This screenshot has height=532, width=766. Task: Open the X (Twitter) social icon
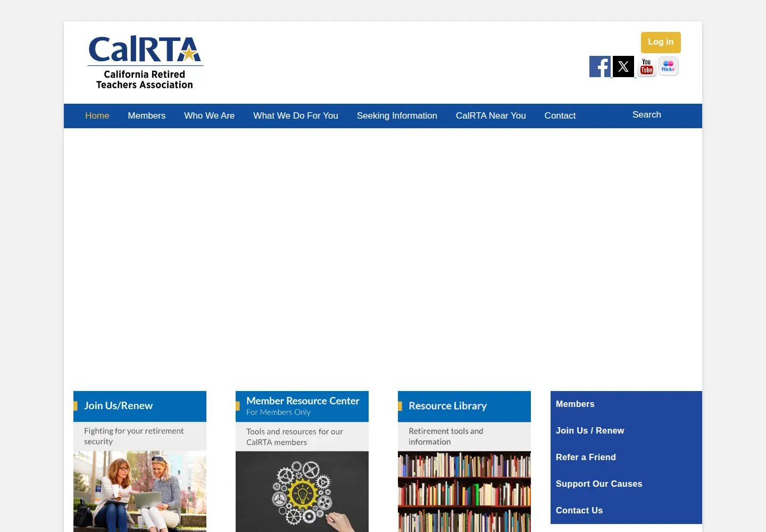tap(623, 66)
